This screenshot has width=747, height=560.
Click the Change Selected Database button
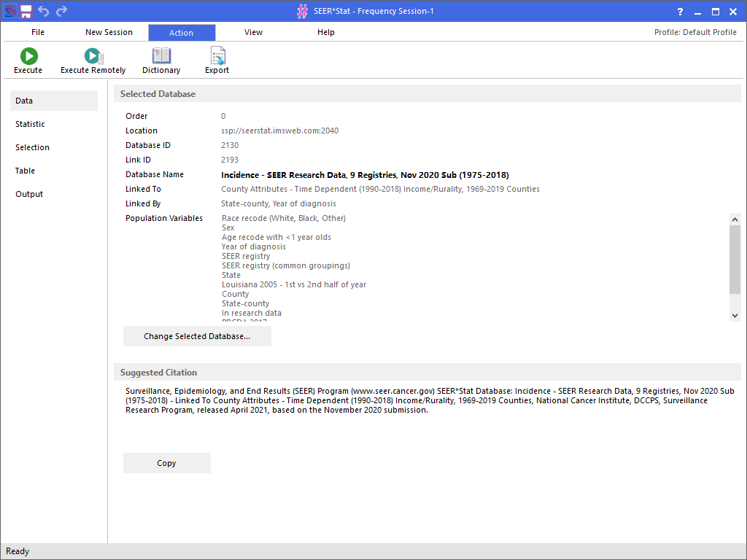point(197,336)
